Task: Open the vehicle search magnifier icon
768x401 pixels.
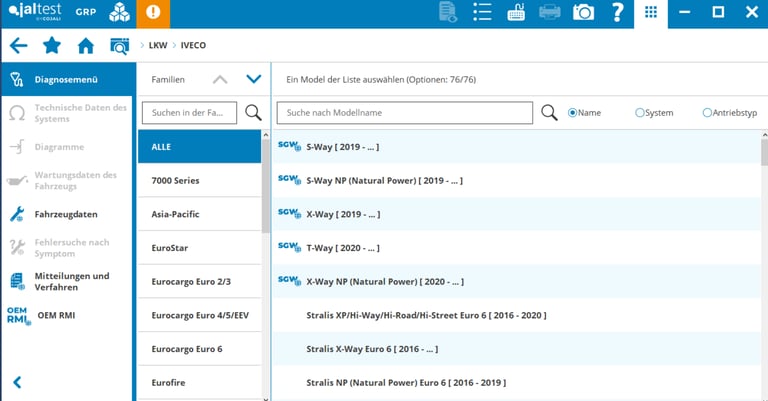Action: click(120, 46)
